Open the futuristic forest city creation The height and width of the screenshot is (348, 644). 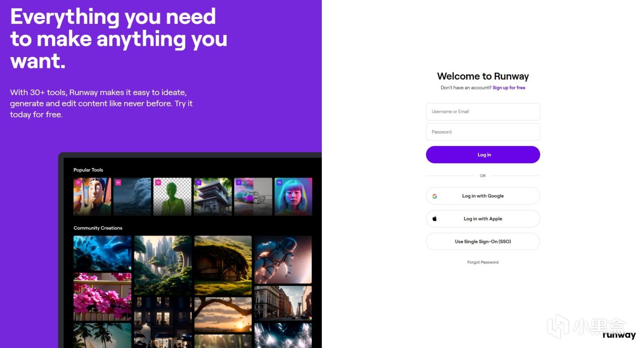(163, 265)
